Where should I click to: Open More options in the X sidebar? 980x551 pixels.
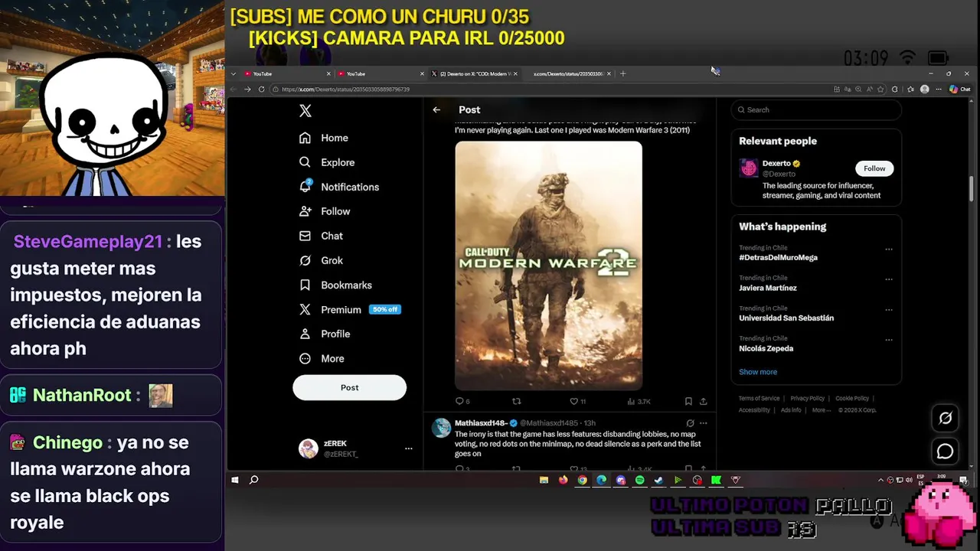pos(322,358)
